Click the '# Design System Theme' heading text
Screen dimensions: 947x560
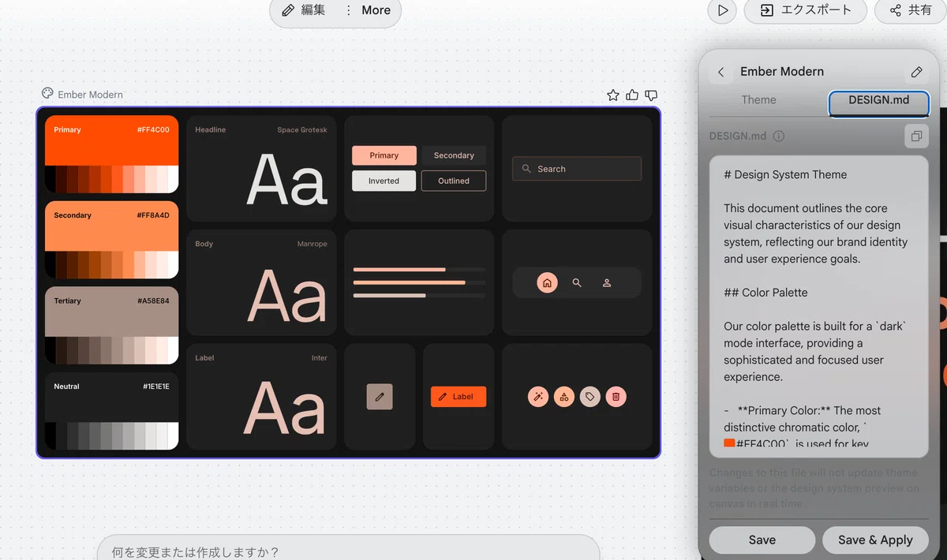pos(785,175)
